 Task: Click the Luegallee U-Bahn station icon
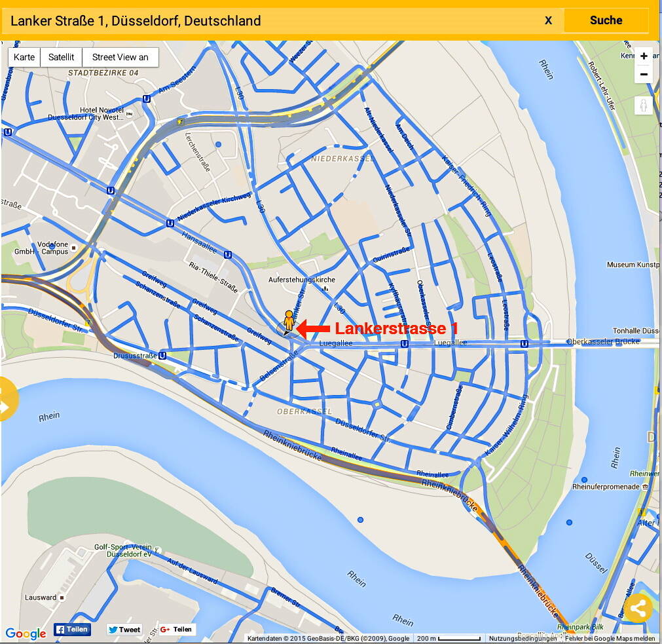405,343
